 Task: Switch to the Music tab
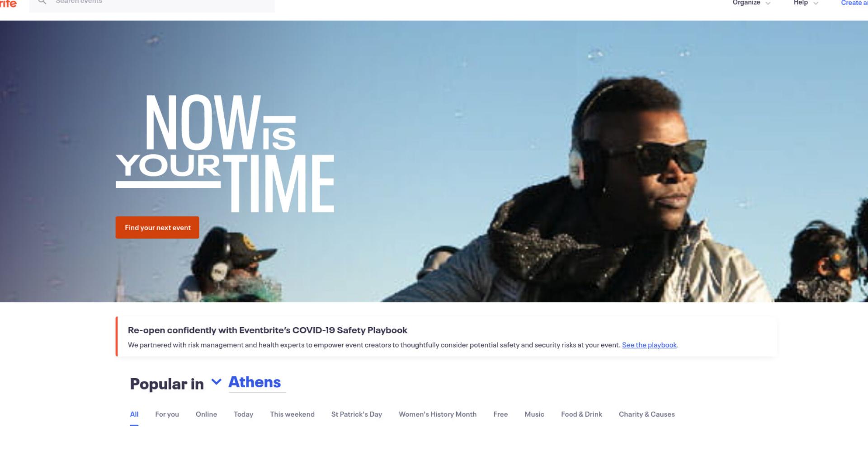point(534,414)
